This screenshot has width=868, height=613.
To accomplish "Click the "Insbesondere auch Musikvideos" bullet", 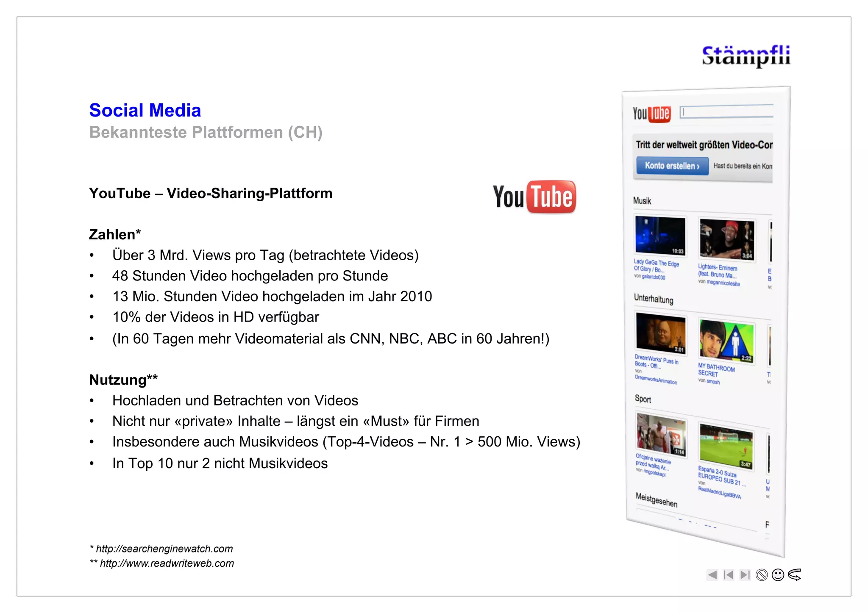I will pyautogui.click(x=346, y=442).
